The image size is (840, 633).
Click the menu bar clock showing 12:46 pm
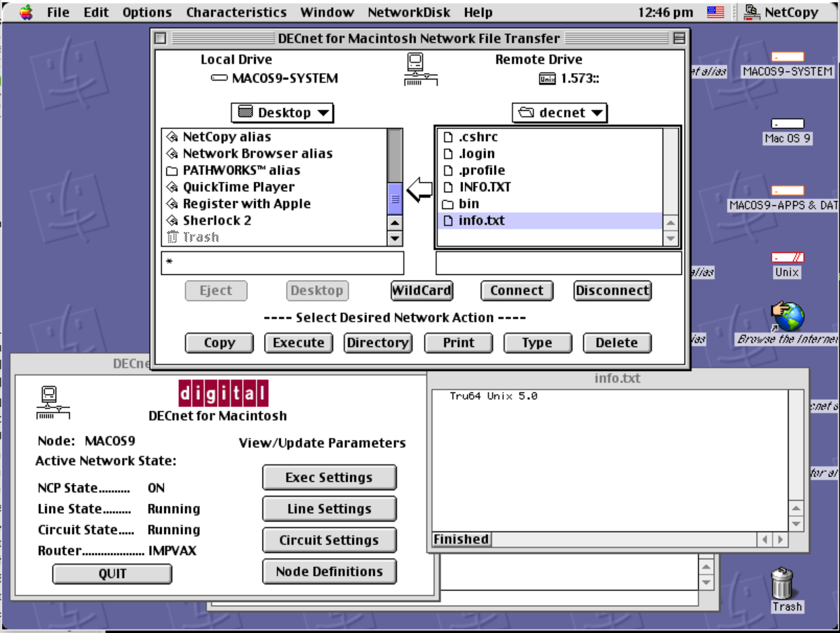click(x=665, y=12)
